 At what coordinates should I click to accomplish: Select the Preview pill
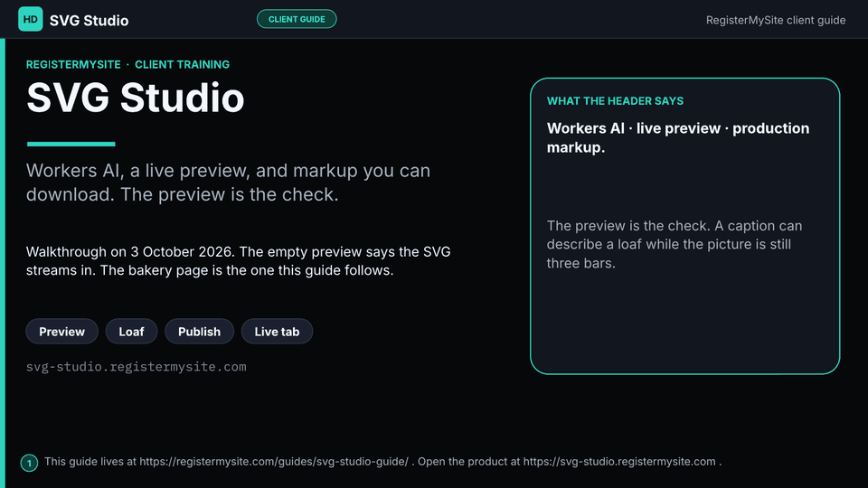(62, 332)
